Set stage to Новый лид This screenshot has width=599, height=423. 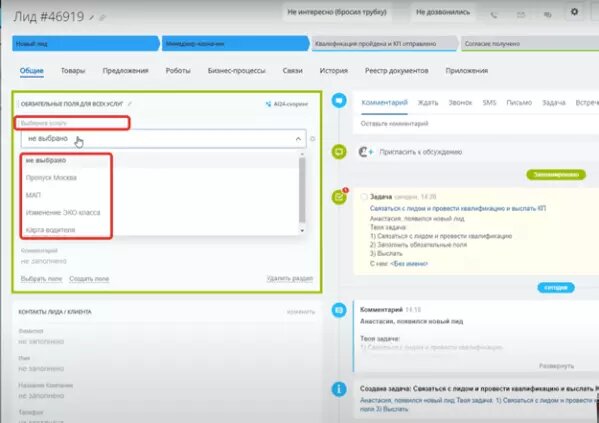[x=86, y=44]
